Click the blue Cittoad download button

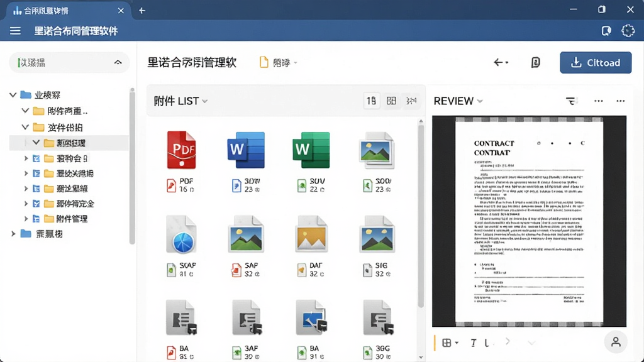[x=596, y=62]
